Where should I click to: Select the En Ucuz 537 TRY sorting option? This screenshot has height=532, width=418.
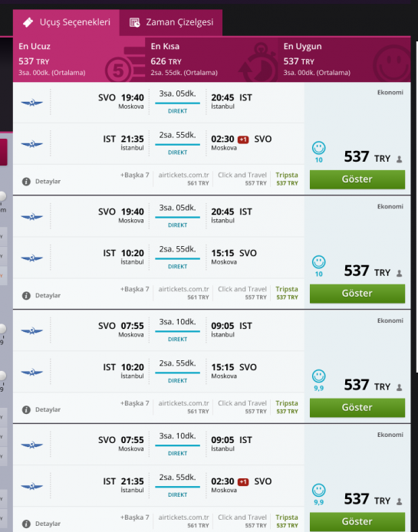(79, 59)
